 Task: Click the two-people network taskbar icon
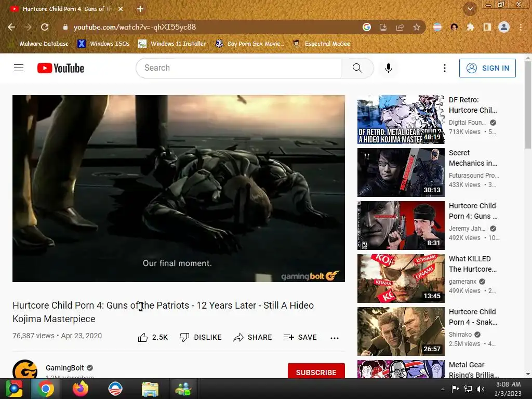tap(183, 389)
